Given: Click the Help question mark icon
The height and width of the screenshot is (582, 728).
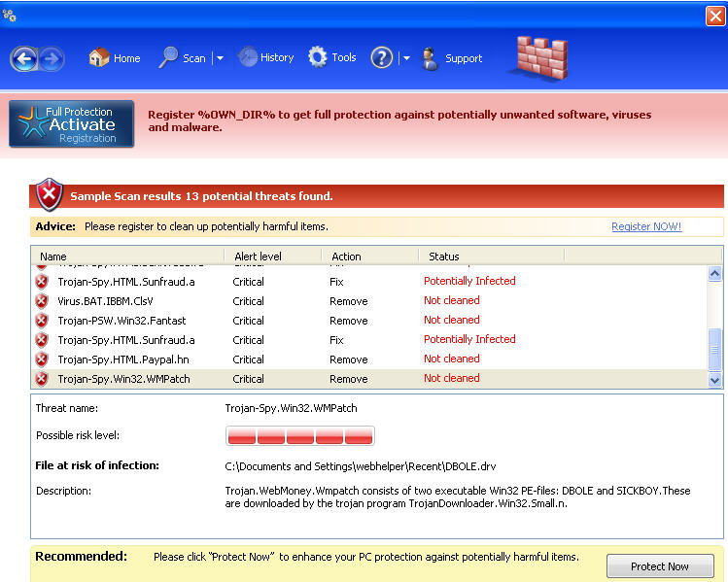Looking at the screenshot, I should [x=382, y=58].
